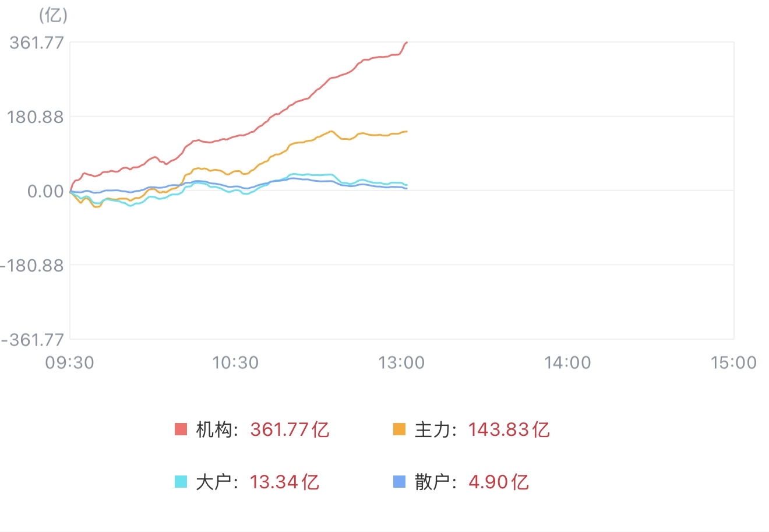Click the 13:00 time axis label
The image size is (769, 532).
[401, 362]
